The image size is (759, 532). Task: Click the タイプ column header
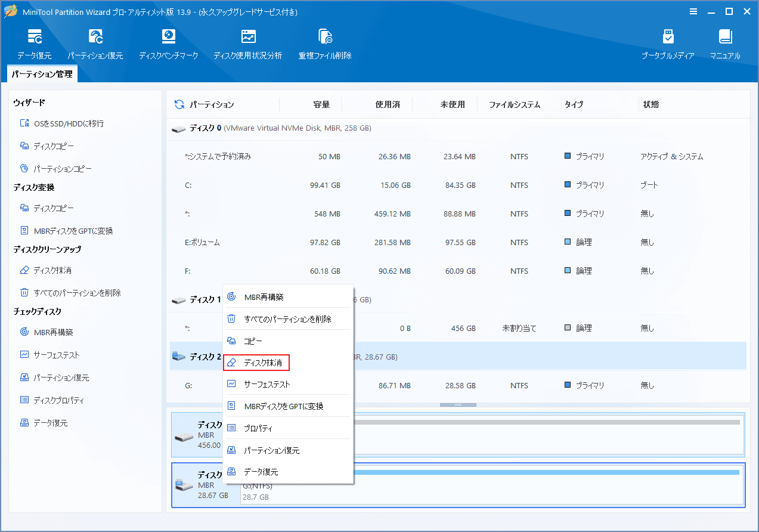point(574,104)
